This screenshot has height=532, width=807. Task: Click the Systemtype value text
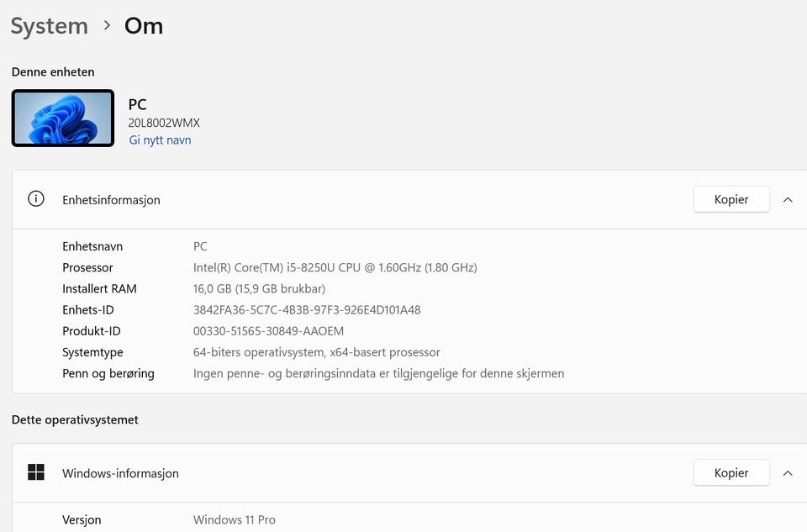316,352
